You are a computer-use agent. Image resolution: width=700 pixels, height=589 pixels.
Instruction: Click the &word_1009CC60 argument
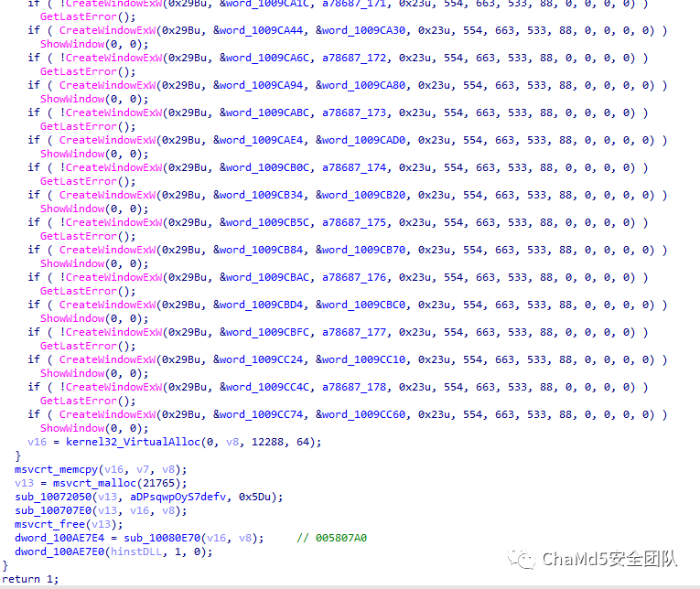tap(361, 414)
